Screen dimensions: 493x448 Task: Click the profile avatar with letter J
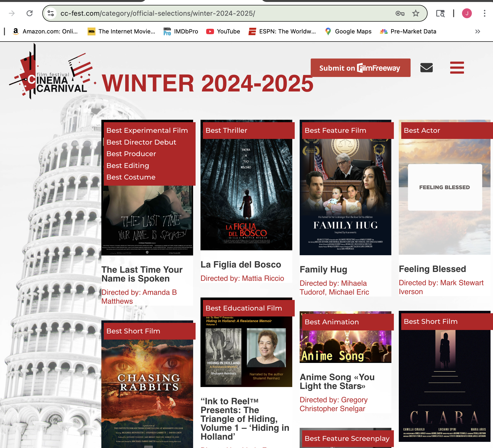[467, 13]
